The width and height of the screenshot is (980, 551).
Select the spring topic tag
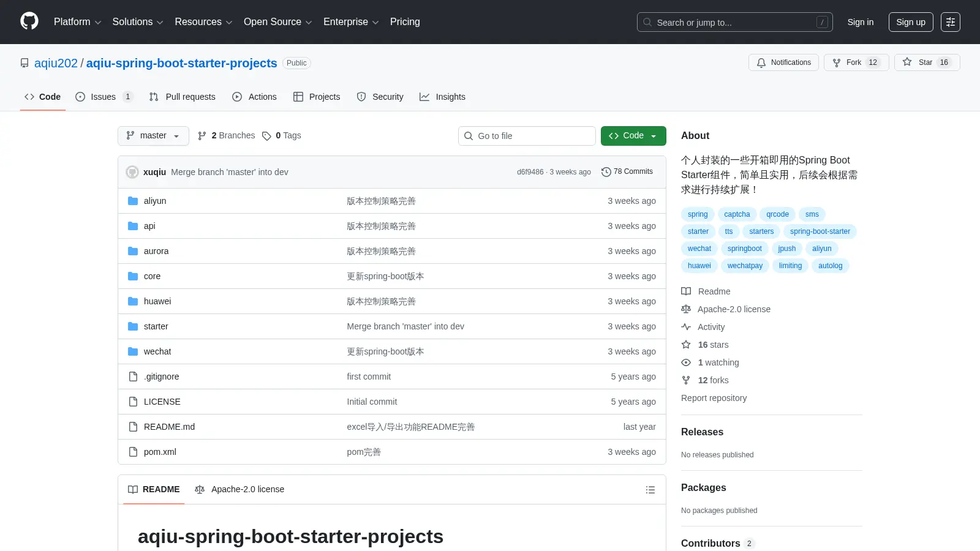point(698,214)
